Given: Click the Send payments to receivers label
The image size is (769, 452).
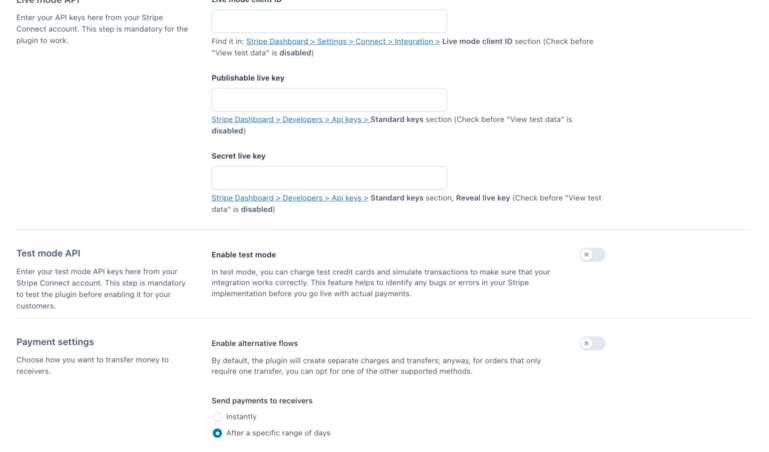Looking at the screenshot, I should 261,400.
